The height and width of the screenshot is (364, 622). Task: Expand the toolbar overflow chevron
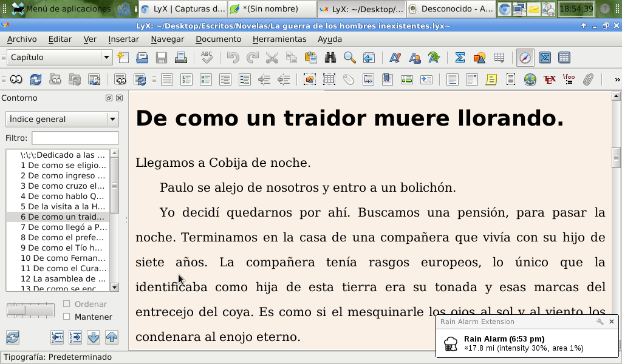coord(617,79)
